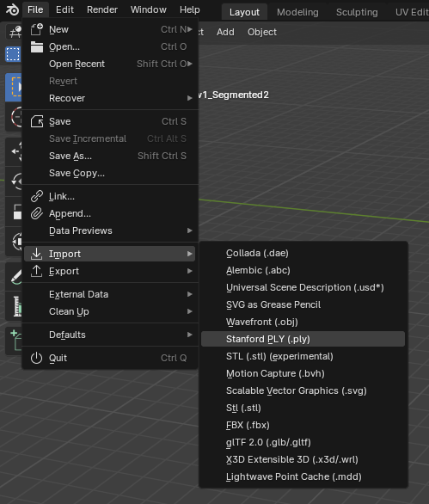The image size is (429, 504).
Task: Import an FBX (.fbx) file
Action: pyautogui.click(x=303, y=425)
